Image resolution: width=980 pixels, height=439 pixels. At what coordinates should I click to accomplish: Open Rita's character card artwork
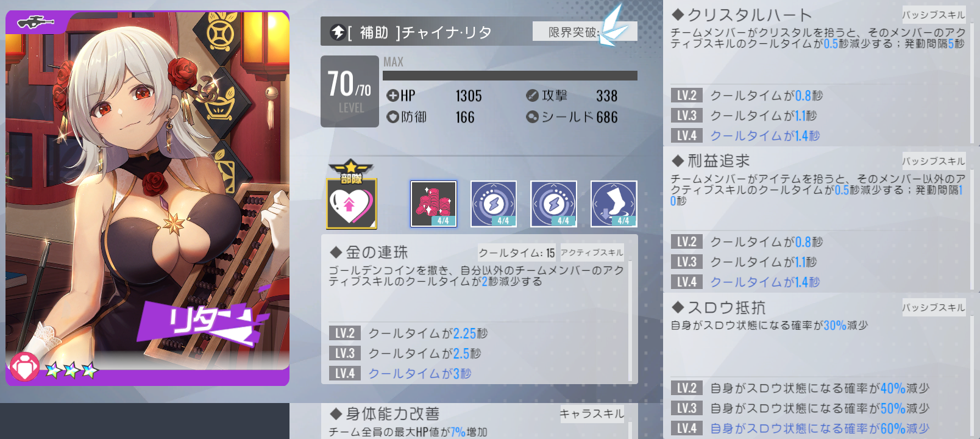click(147, 198)
